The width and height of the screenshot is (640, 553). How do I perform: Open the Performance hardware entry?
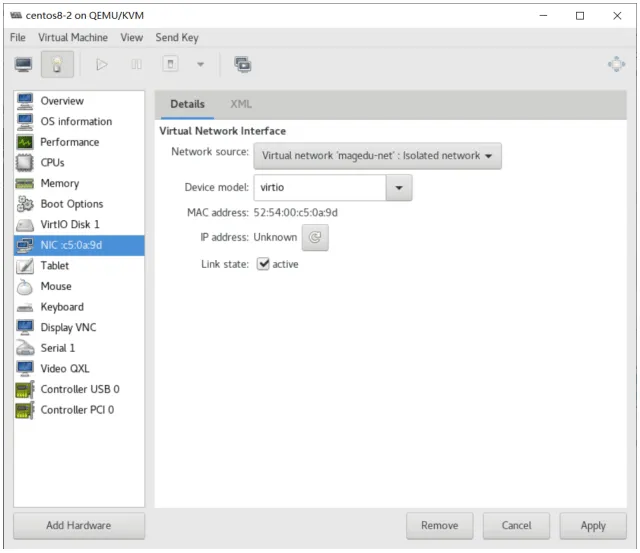79,142
